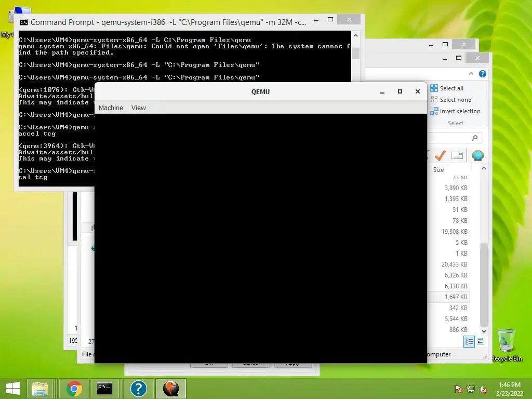Click the Command Prompt scroll-up arrow
This screenshot has width=532, height=399.
tap(355, 35)
